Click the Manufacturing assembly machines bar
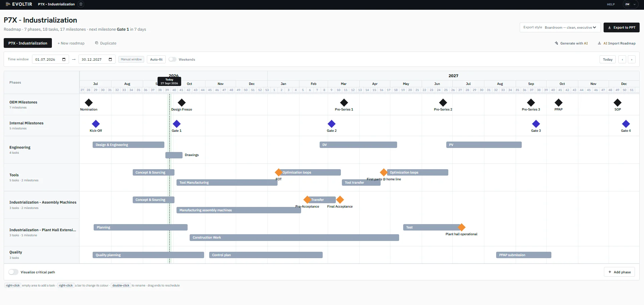Screen dimensions: 644x305 pyautogui.click(x=239, y=210)
